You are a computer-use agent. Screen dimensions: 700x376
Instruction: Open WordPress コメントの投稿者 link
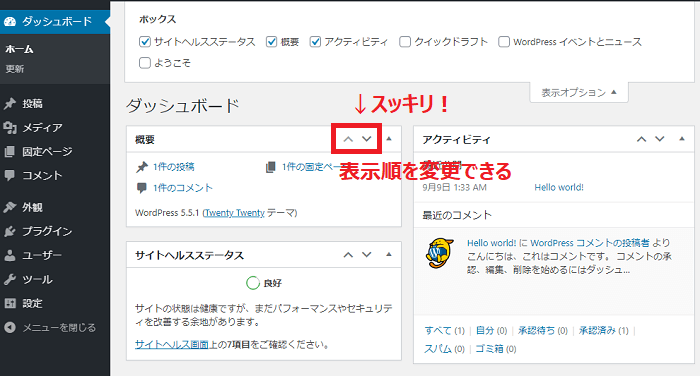click(x=590, y=243)
